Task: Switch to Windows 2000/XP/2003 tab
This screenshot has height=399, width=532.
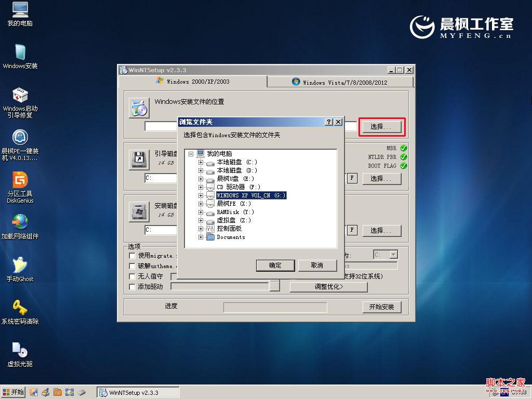Action: click(193, 82)
